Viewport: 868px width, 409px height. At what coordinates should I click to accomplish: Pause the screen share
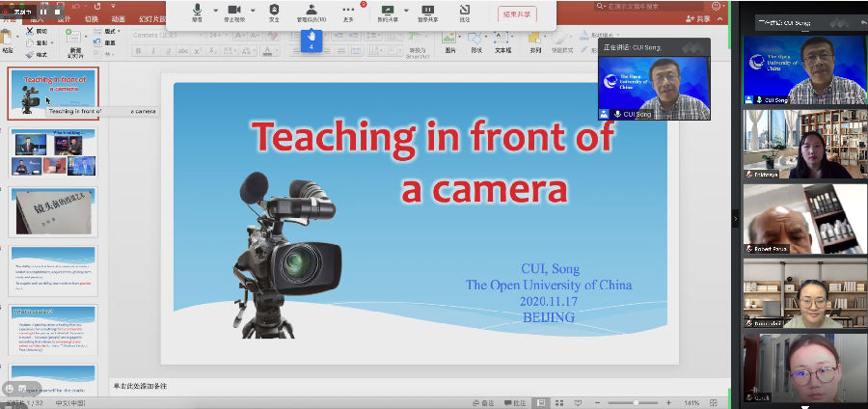click(426, 11)
